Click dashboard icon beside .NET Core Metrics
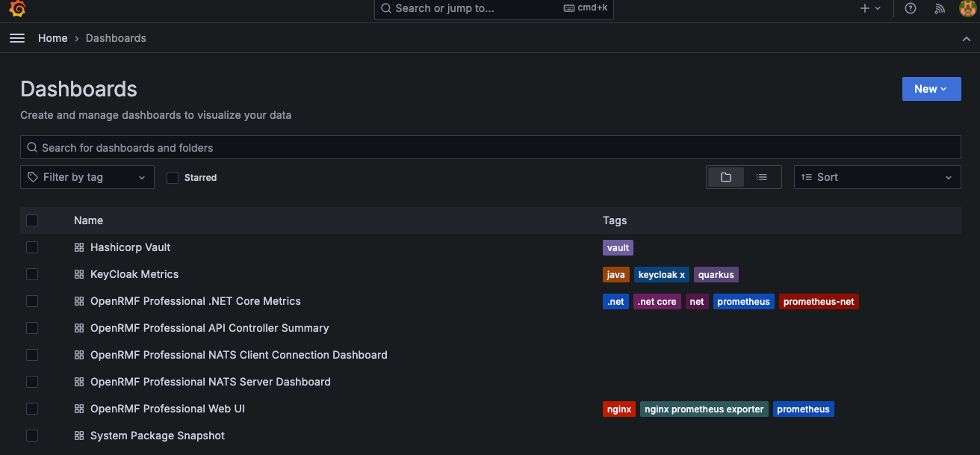 click(x=79, y=301)
